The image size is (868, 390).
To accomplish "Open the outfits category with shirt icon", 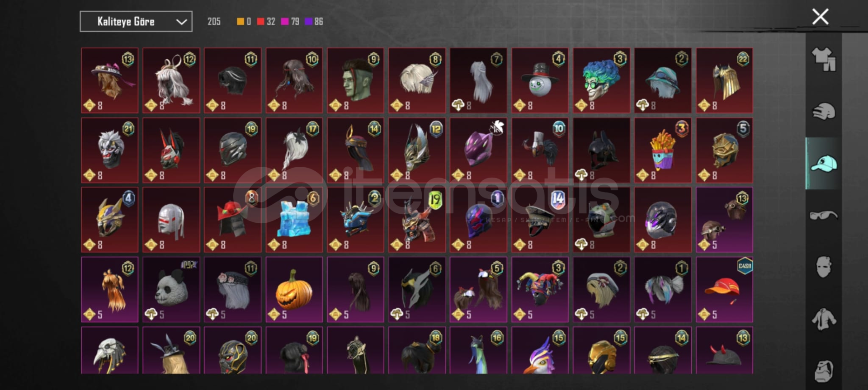I will 824,59.
